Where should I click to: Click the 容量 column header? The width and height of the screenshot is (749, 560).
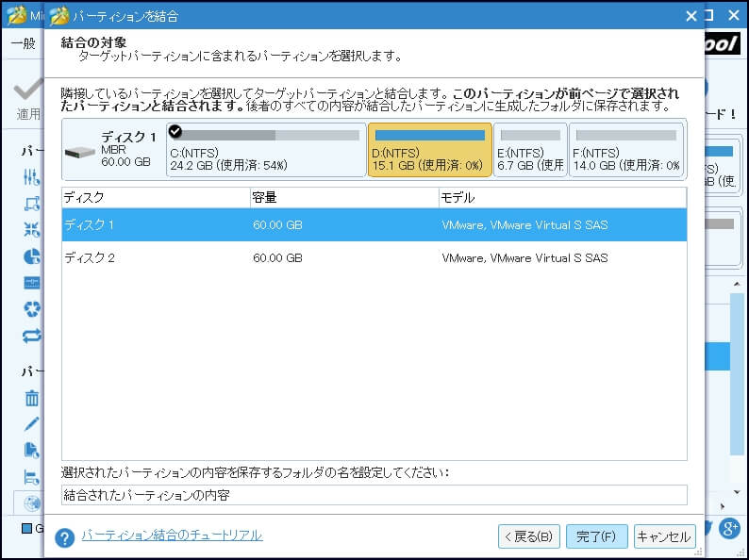(343, 198)
